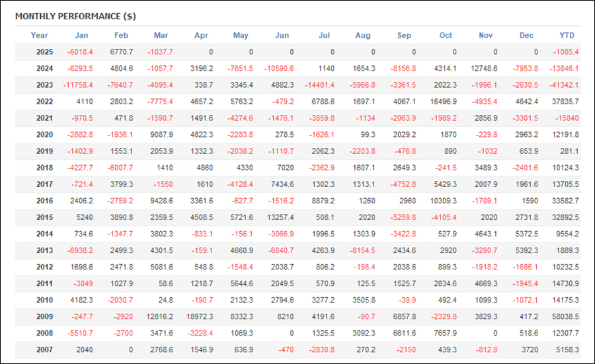Select the Dec column header
595x364 pixels.
coord(526,35)
